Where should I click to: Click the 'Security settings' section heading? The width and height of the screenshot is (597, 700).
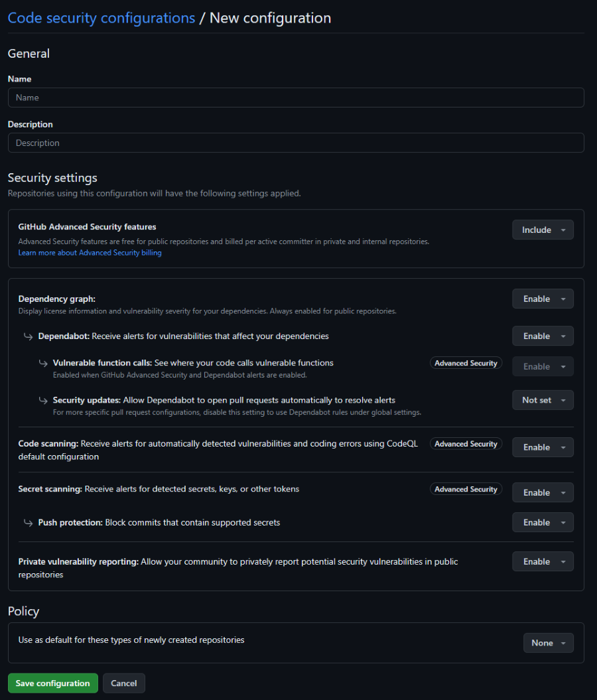pyautogui.click(x=52, y=178)
